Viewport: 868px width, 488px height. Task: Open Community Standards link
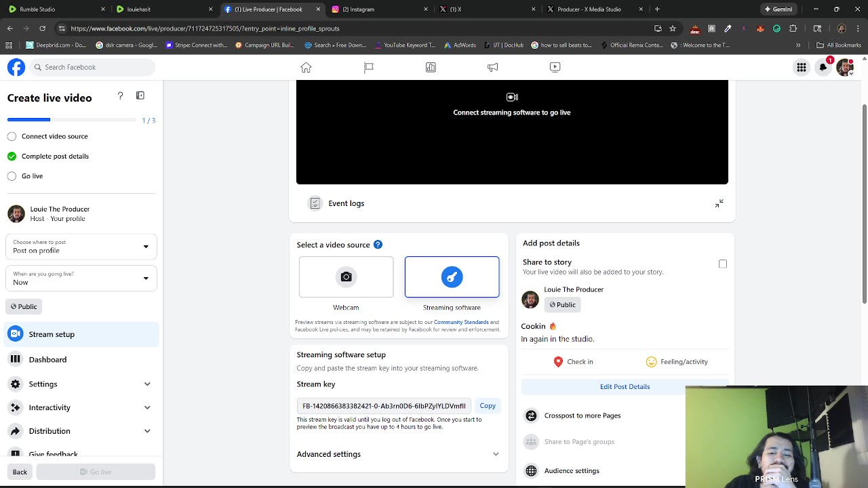click(461, 323)
